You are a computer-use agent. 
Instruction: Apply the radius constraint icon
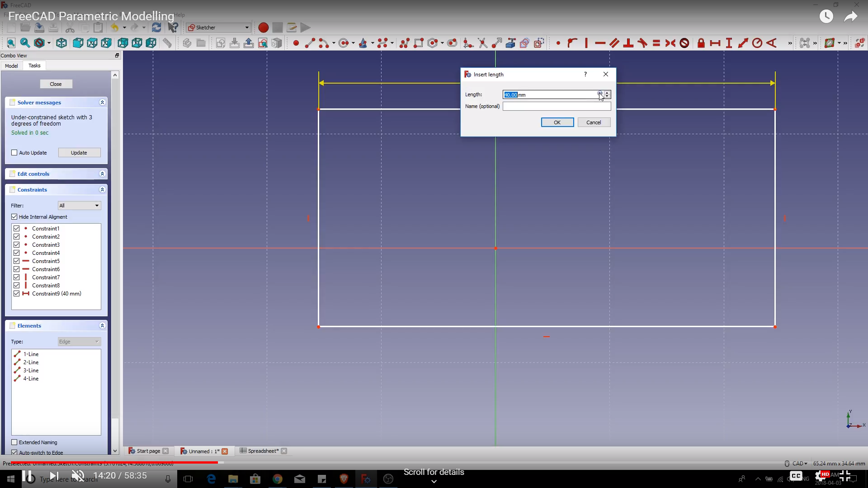tap(757, 43)
